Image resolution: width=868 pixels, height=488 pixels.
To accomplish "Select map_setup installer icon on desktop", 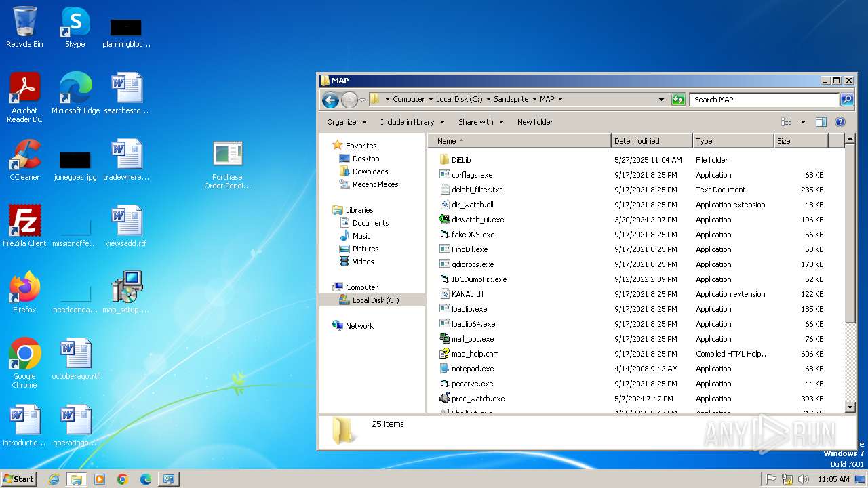I will [x=126, y=293].
